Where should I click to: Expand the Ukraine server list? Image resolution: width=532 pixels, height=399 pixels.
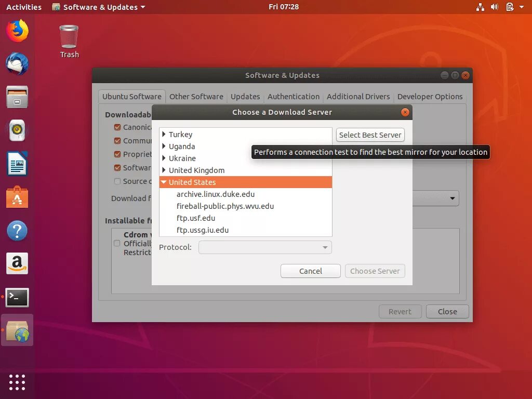click(x=164, y=158)
